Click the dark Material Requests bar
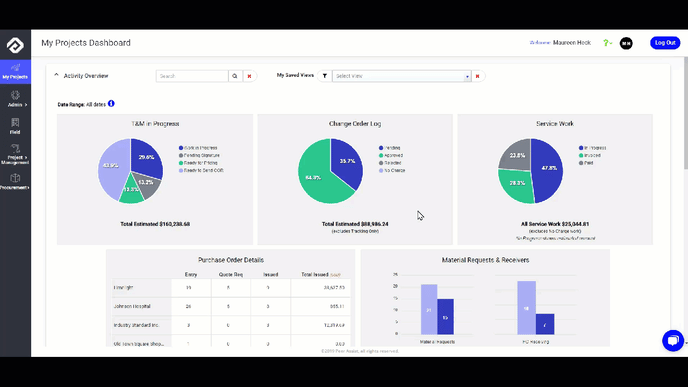The width and height of the screenshot is (688, 387). [445, 317]
